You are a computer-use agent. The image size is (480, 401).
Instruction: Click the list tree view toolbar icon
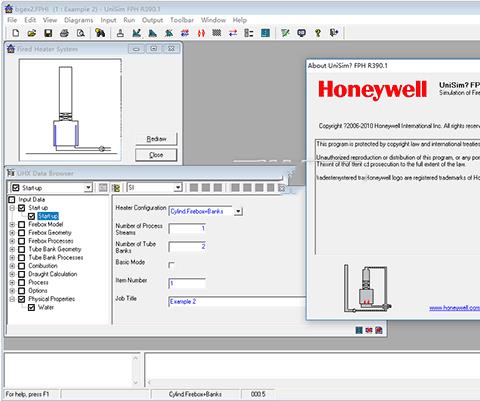pyautogui.click(x=249, y=33)
